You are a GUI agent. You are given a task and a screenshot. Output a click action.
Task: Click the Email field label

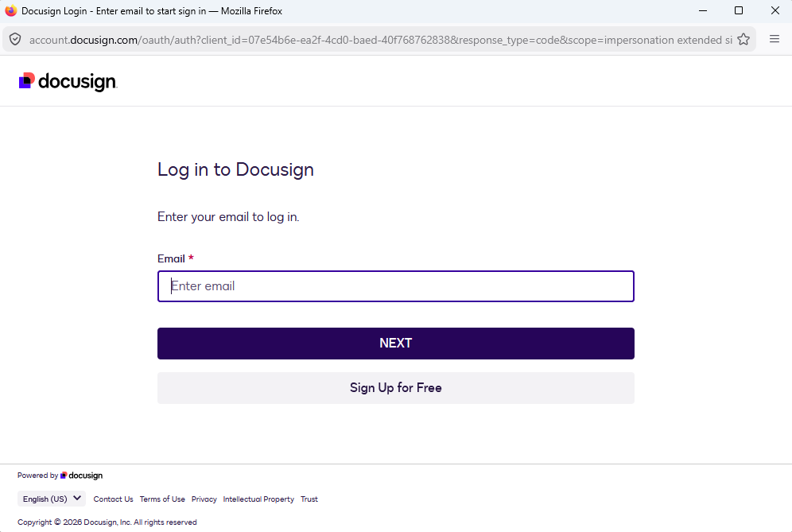171,258
